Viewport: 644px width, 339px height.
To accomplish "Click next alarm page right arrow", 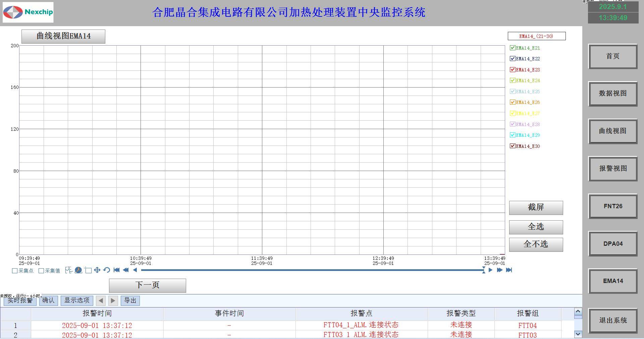I will 113,301.
